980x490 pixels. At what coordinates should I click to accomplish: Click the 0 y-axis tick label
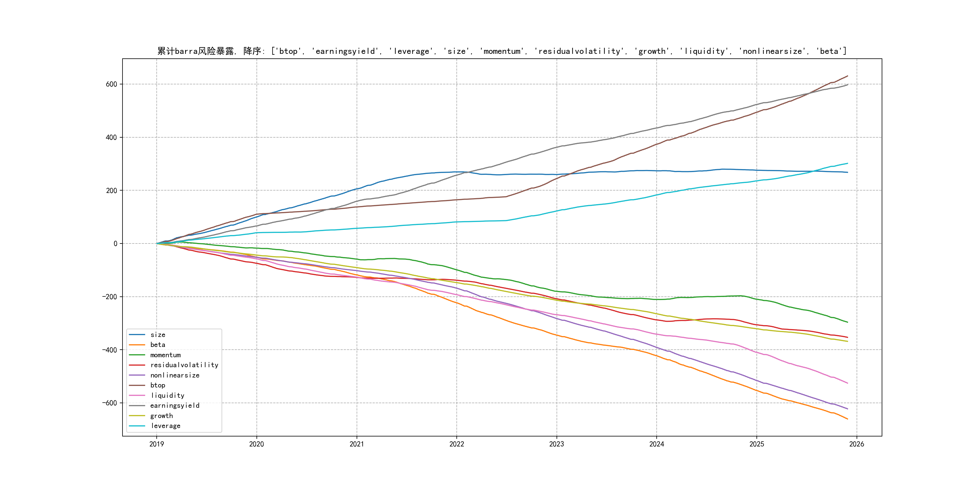(x=115, y=243)
